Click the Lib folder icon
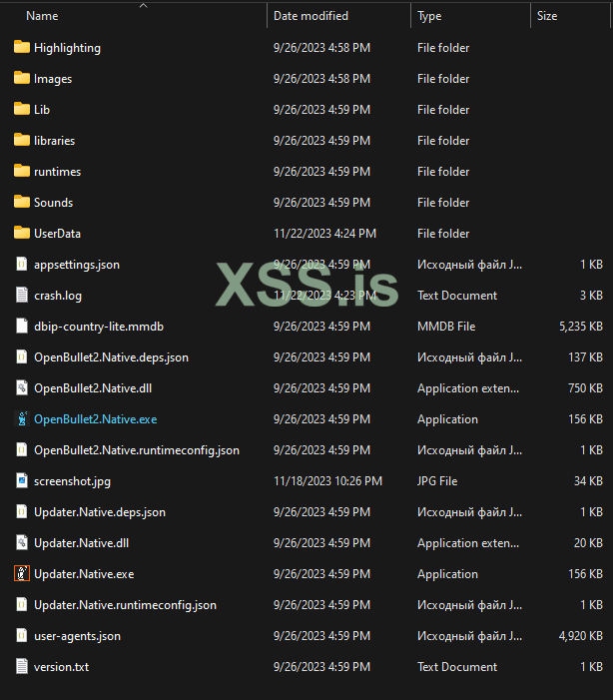This screenshot has width=613, height=700. (21, 109)
